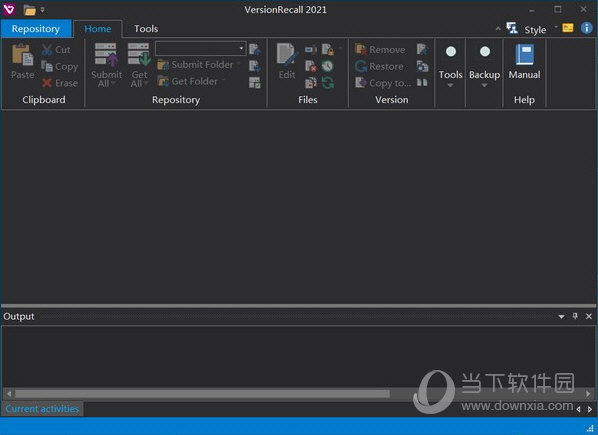Open the Submit All dropdown arrow
Viewport: 598px width, 435px height.
(x=113, y=83)
